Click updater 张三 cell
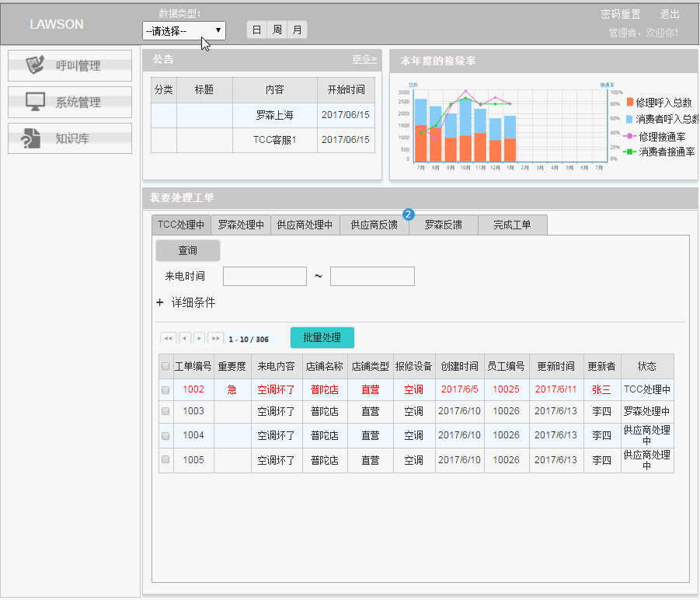Viewport: 700px width, 600px height. 601,389
